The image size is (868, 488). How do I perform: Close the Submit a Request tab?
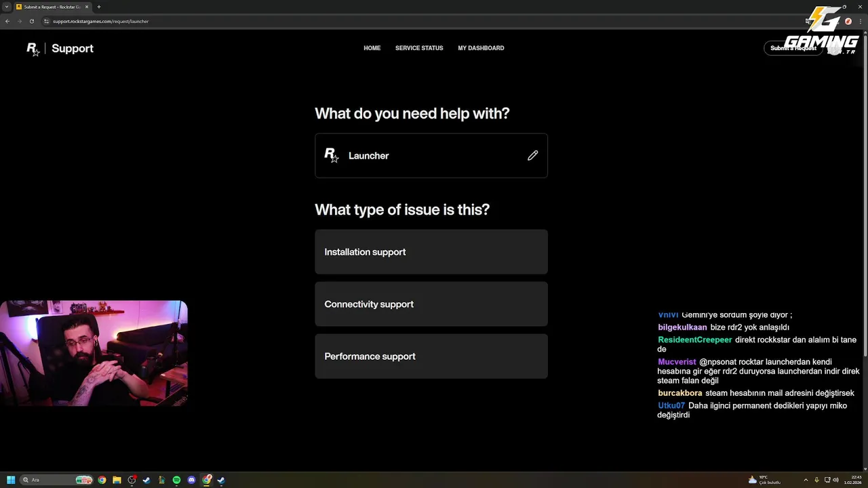coord(87,7)
